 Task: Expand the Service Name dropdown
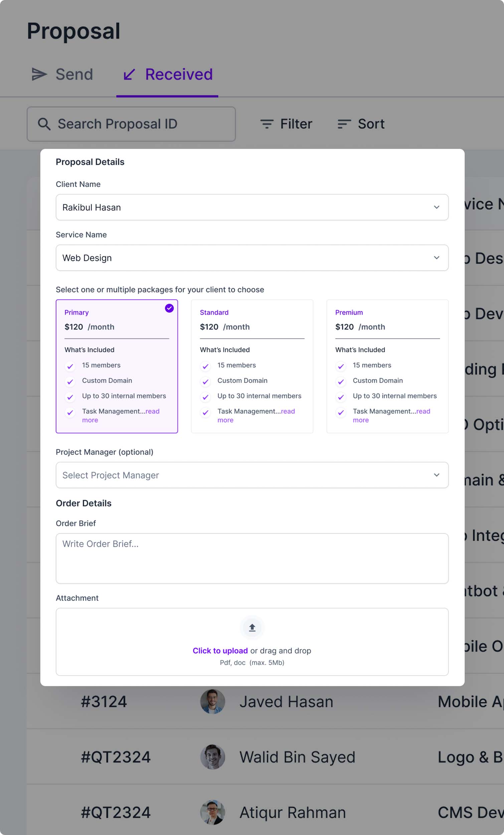point(252,258)
